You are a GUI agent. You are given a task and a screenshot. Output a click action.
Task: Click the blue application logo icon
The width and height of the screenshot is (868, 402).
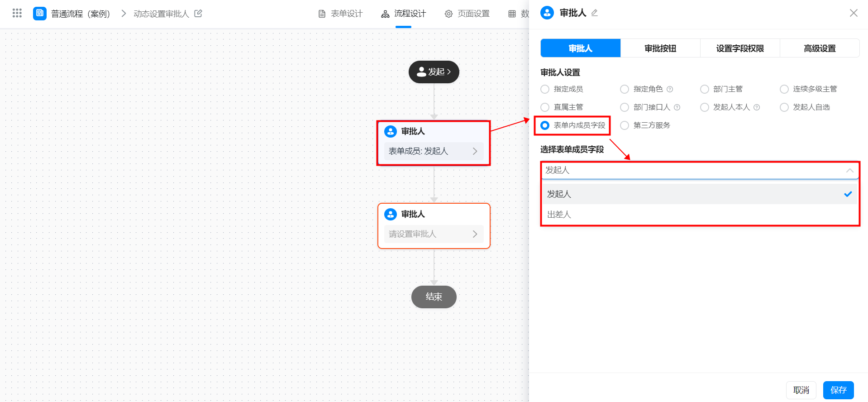40,13
